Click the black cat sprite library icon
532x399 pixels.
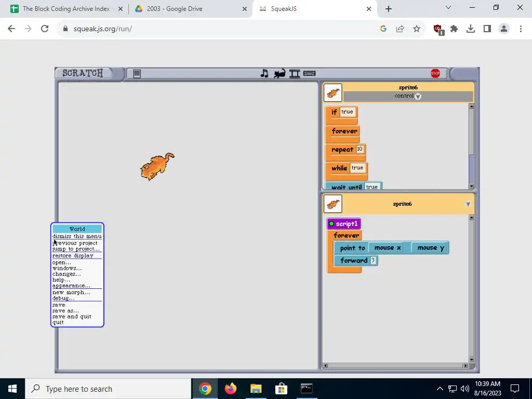[x=280, y=73]
